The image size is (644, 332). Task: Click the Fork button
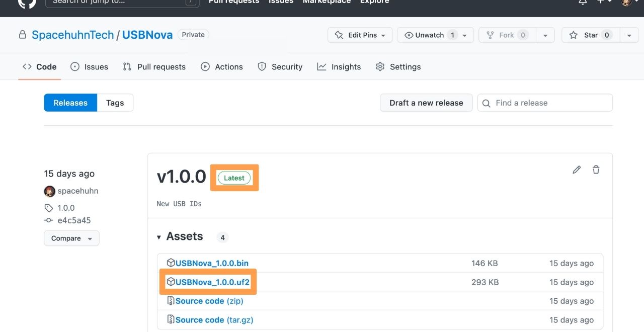507,35
